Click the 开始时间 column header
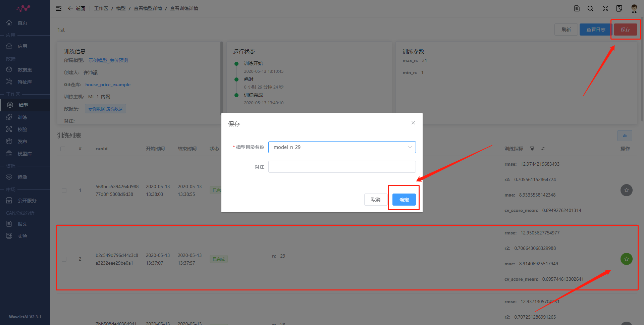 [x=155, y=149]
